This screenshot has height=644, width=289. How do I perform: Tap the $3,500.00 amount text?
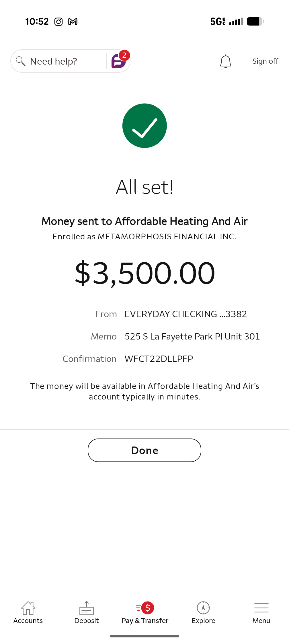click(145, 273)
